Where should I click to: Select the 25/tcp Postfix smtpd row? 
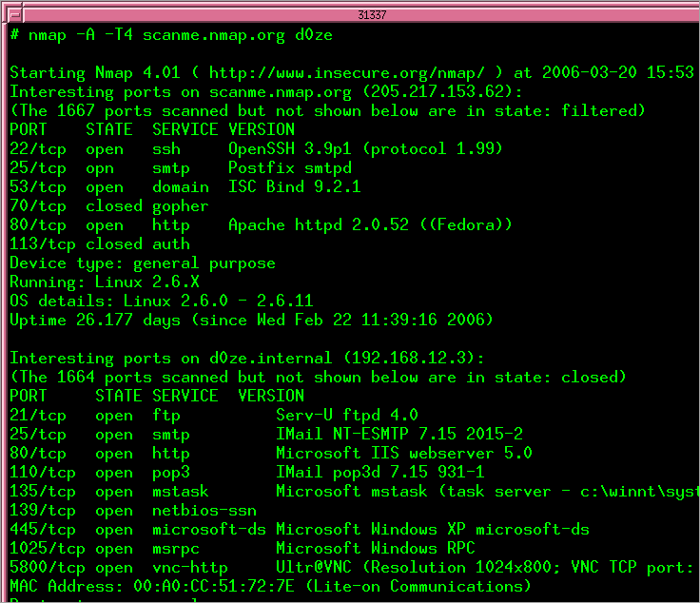point(181,167)
